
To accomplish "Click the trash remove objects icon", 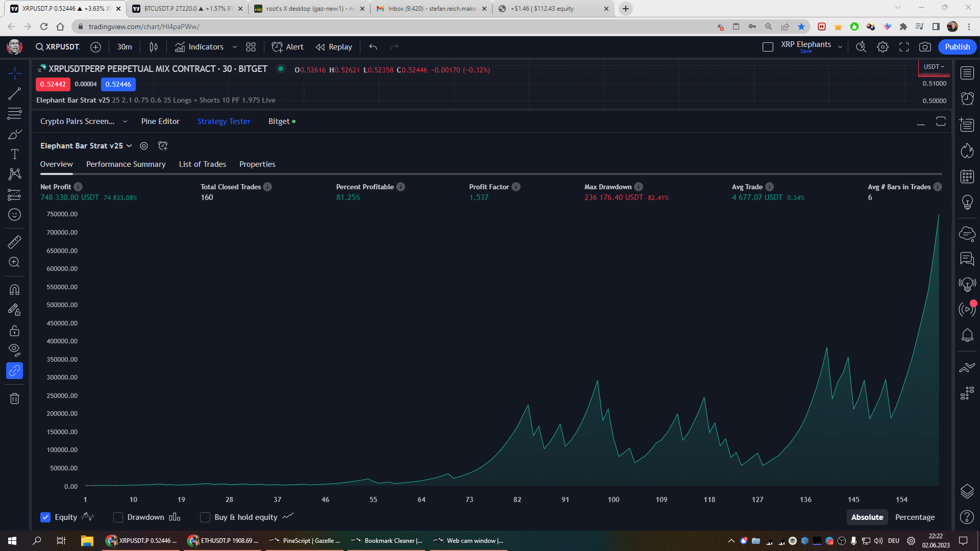I will point(14,398).
